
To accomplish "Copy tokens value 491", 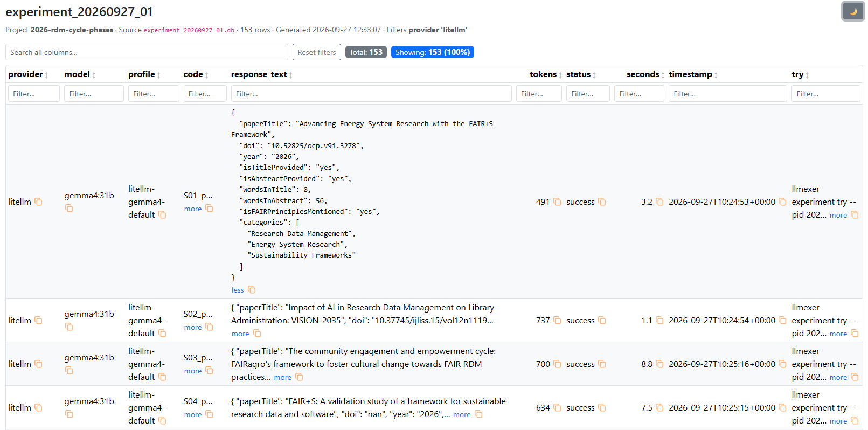I will tap(557, 202).
